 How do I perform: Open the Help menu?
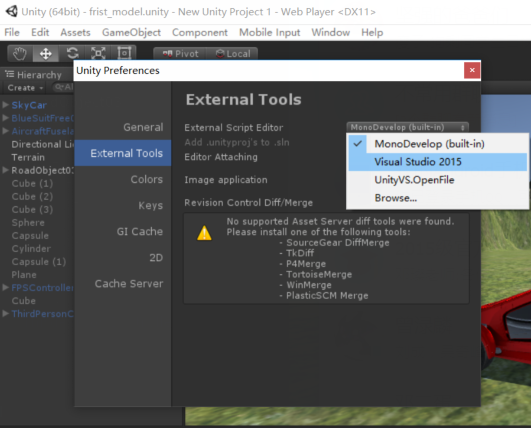click(x=372, y=33)
